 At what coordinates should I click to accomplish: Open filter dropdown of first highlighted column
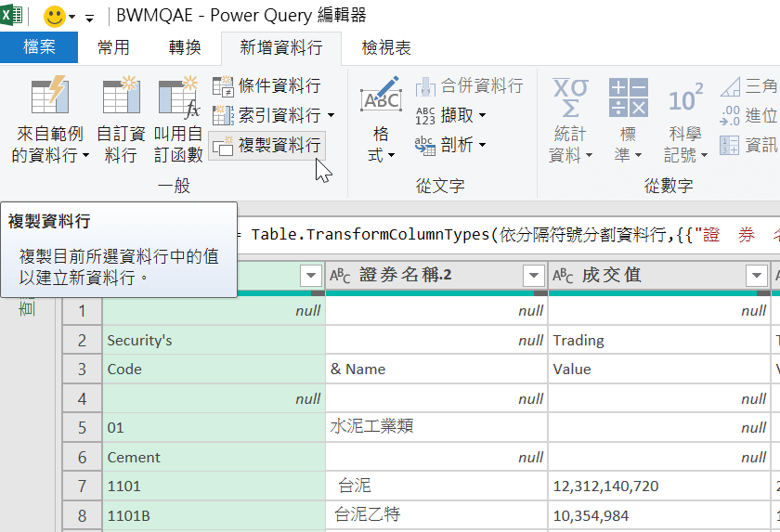click(311, 275)
